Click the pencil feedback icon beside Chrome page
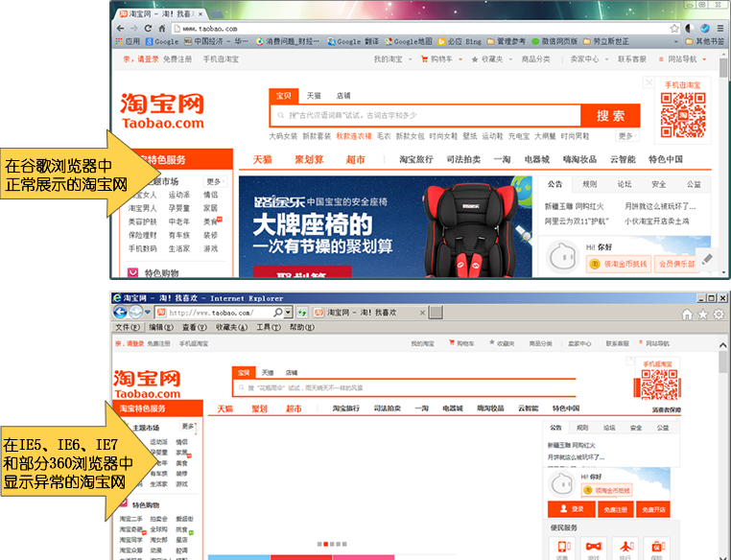This screenshot has width=731, height=560. point(707,259)
